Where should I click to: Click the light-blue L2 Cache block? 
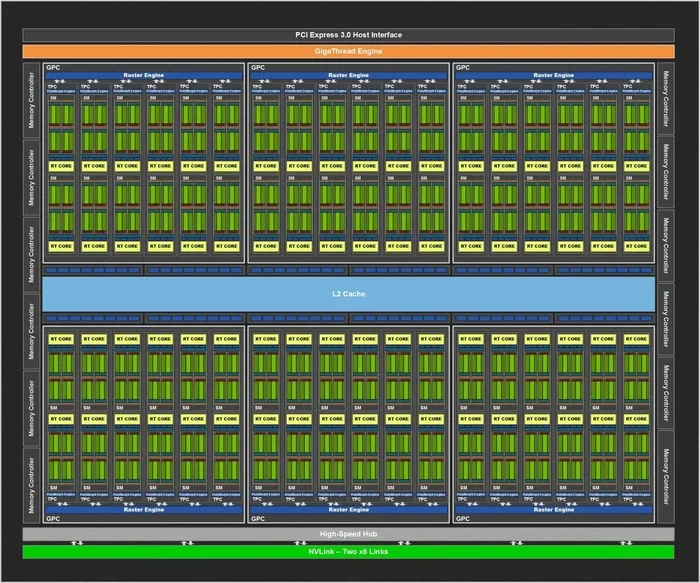coord(349,294)
